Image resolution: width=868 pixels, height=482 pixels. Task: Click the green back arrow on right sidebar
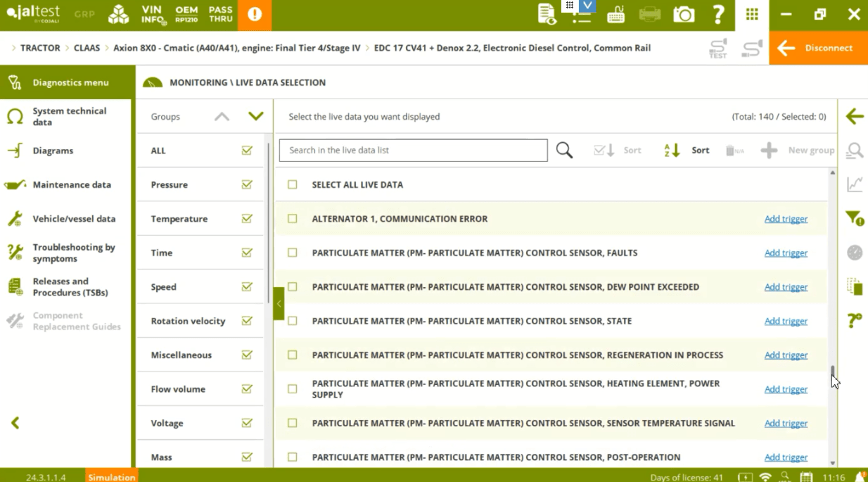point(855,117)
